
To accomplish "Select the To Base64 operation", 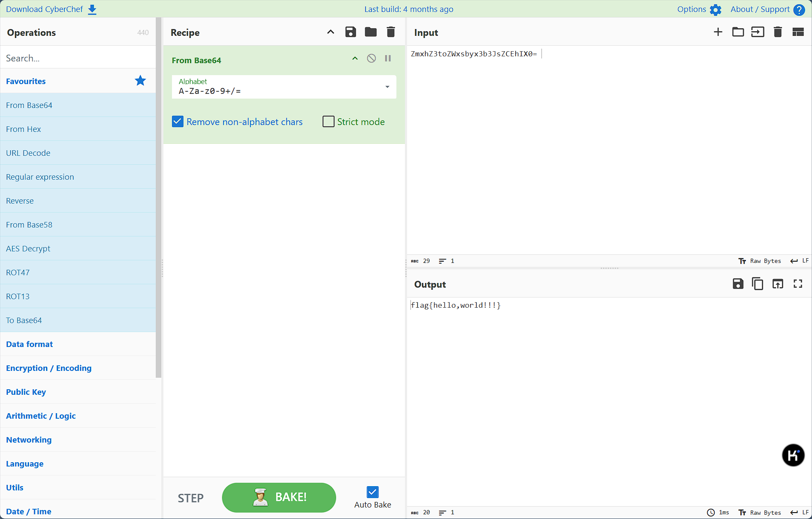I will [78, 320].
